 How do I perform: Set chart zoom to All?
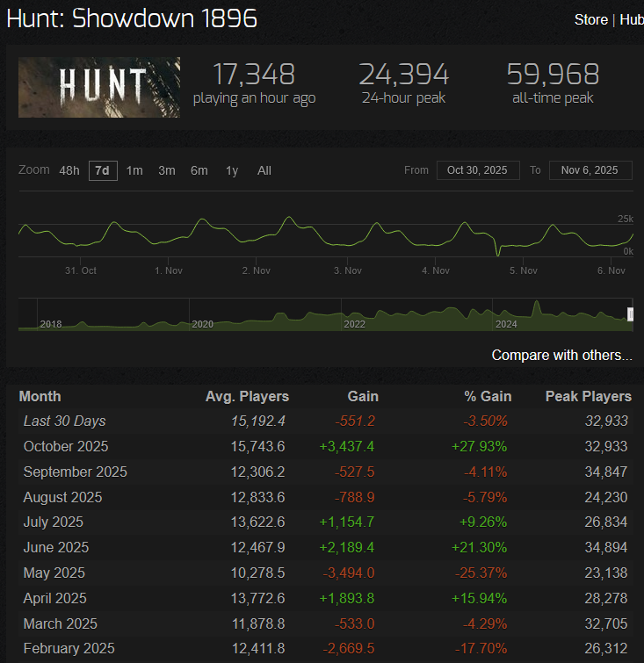[x=264, y=171]
